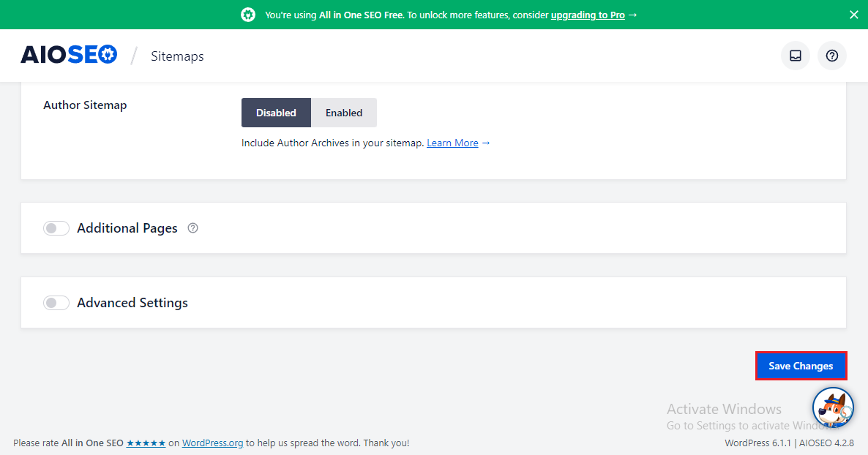Image resolution: width=868 pixels, height=455 pixels.
Task: Click the tooltip icon beside Additional Pages
Action: [x=192, y=228]
